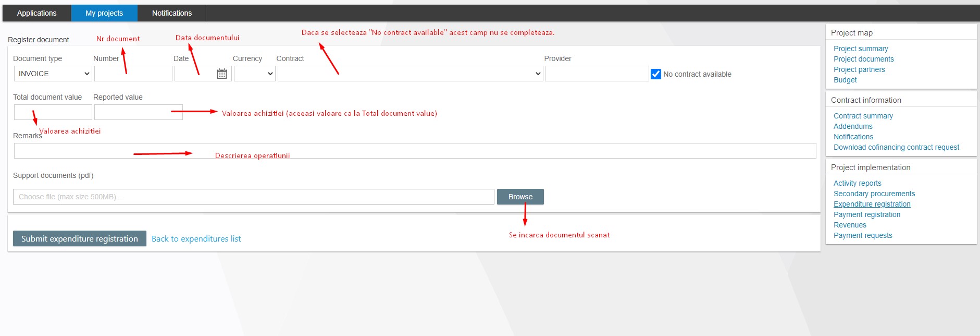Open Download cofinancing contract request link
This screenshot has height=336, width=980.
click(896, 147)
